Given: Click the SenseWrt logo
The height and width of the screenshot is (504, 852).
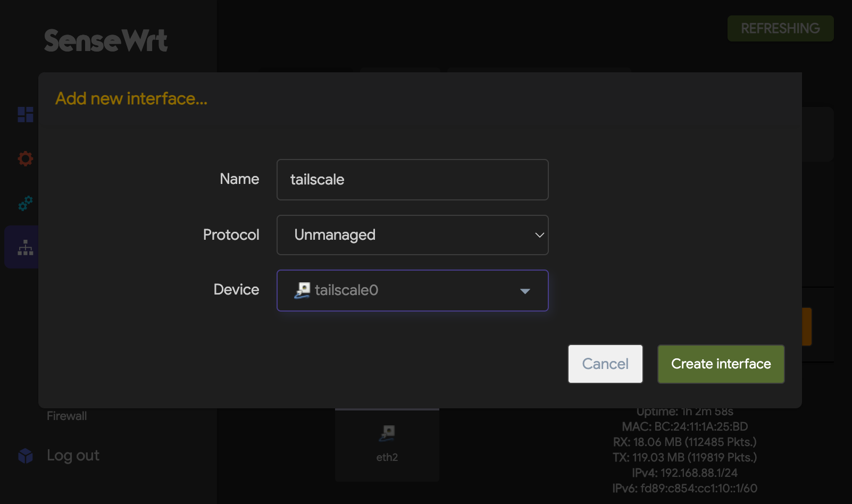Looking at the screenshot, I should [105, 41].
